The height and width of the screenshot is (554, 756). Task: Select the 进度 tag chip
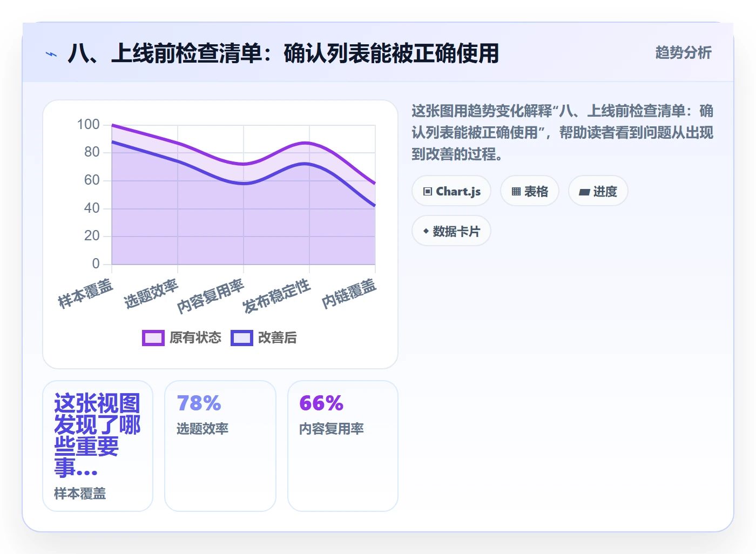tap(598, 191)
